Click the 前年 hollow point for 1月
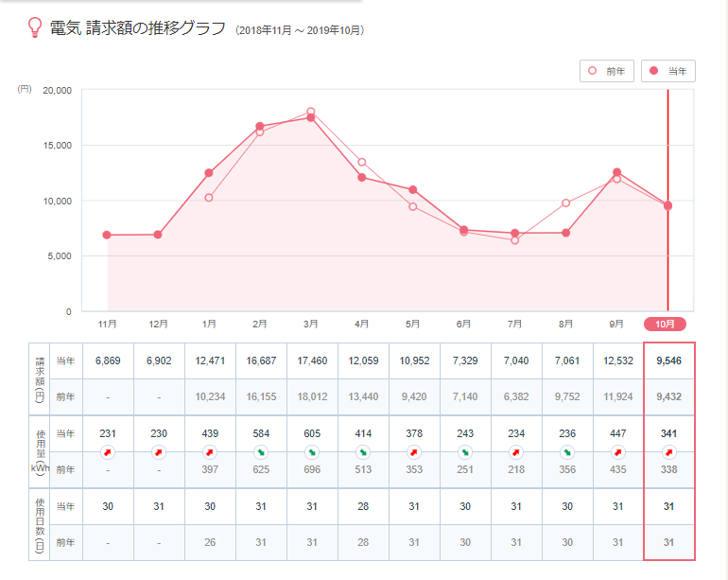728x580 pixels. point(209,198)
